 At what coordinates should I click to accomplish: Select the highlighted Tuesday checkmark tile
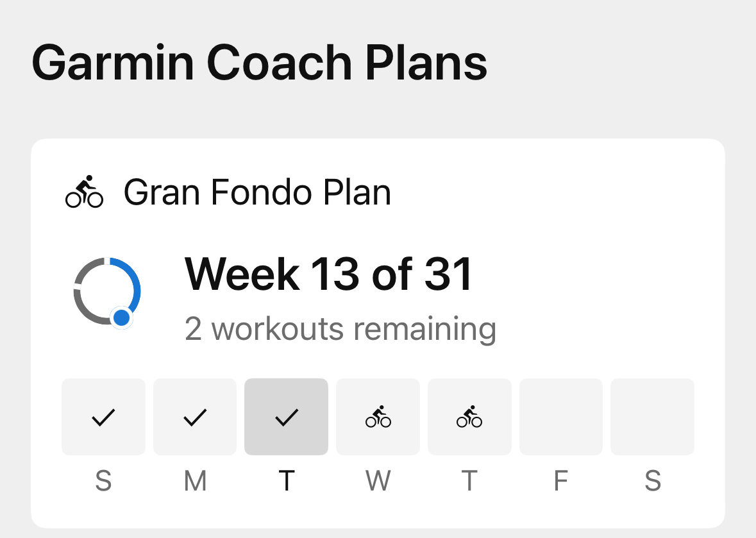pos(286,417)
